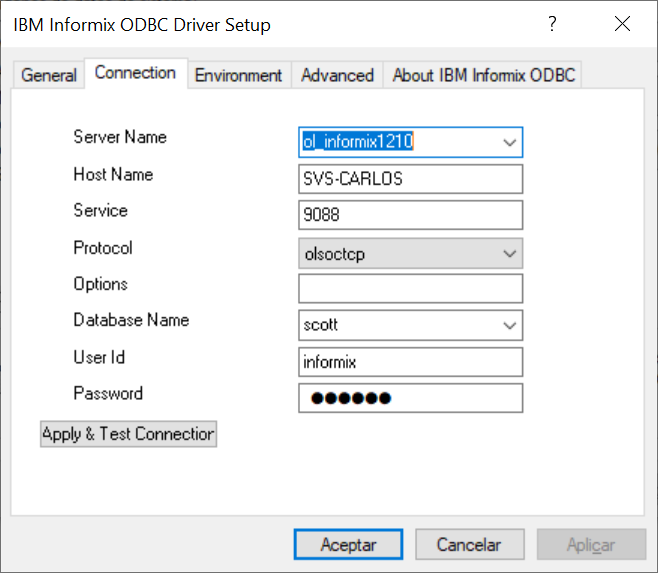Click the scott database name value
The width and height of the screenshot is (658, 573).
coord(321,325)
